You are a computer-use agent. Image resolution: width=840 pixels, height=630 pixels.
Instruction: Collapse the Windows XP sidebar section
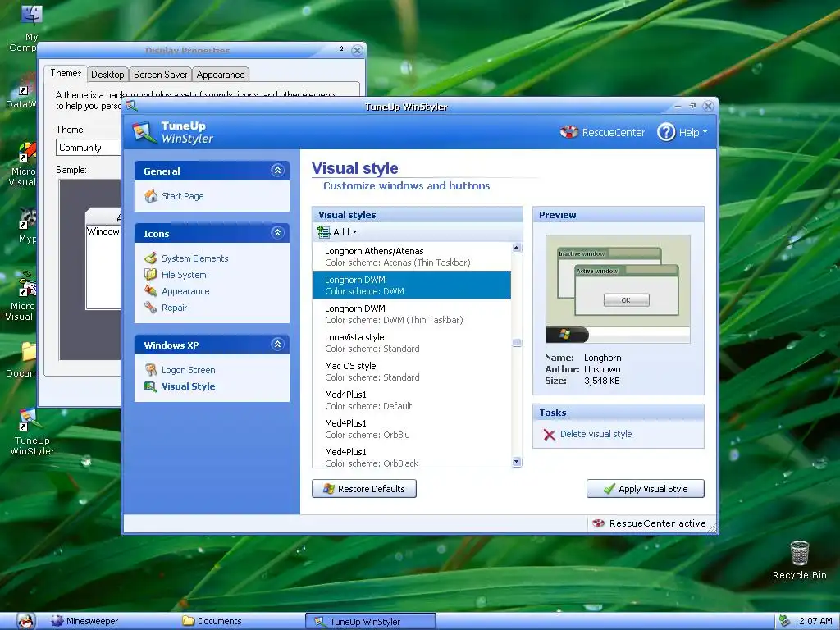(277, 344)
